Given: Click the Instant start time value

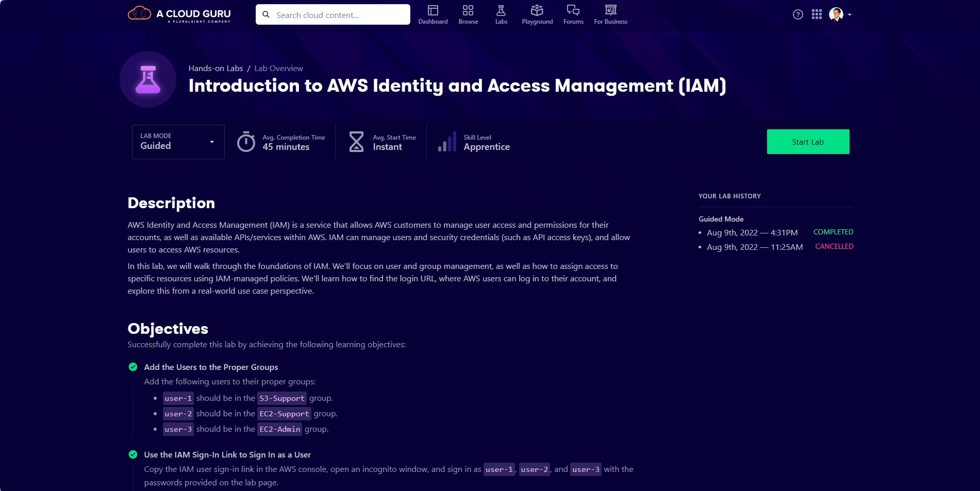Looking at the screenshot, I should click(x=387, y=147).
